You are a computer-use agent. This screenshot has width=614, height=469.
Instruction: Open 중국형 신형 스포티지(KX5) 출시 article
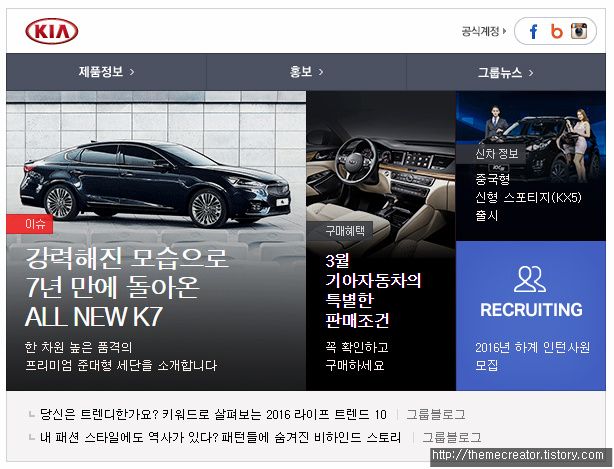528,197
